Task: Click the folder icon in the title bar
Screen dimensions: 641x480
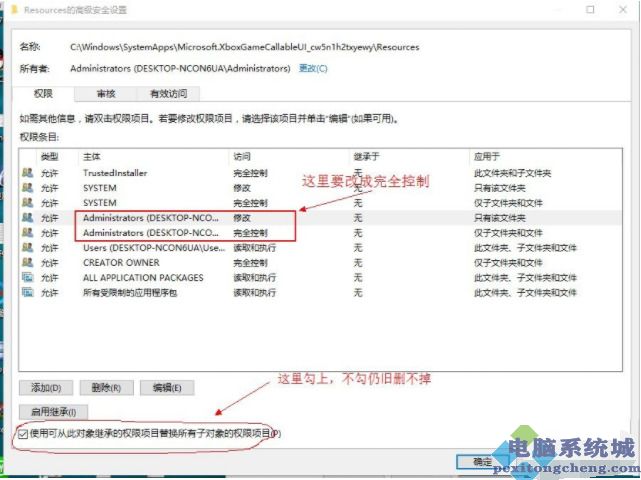Action: coord(14,9)
